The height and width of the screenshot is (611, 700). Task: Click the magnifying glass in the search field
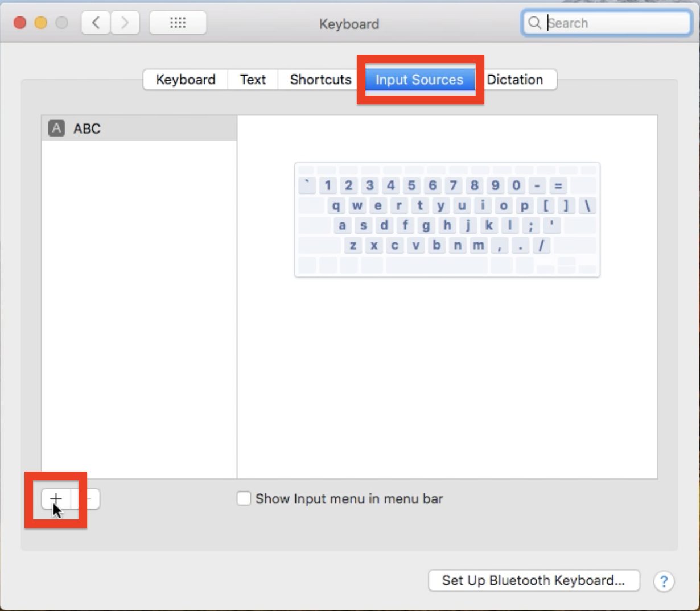pos(534,23)
